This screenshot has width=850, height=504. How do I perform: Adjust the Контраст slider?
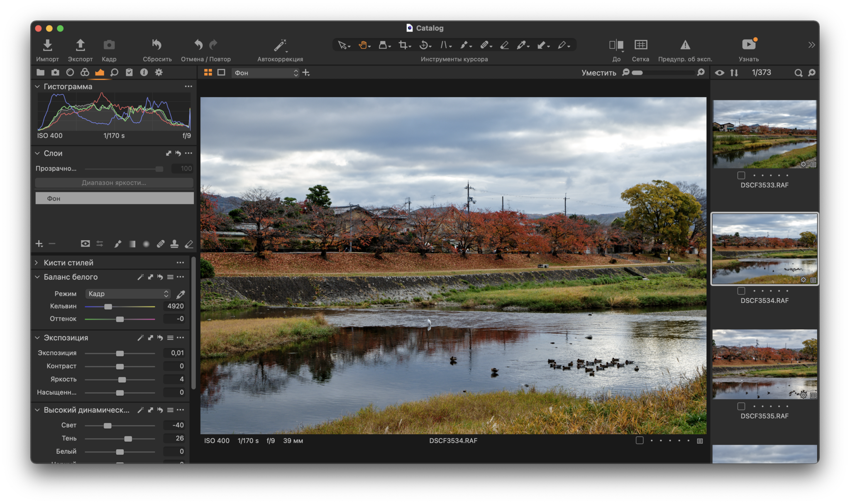pyautogui.click(x=120, y=366)
